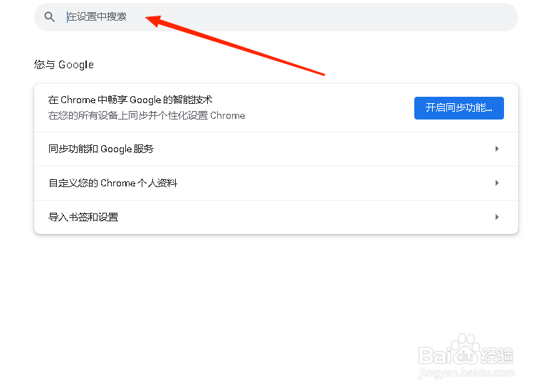Click 在您的所有设备上同步并个性化设置 Chrome text

tap(147, 115)
